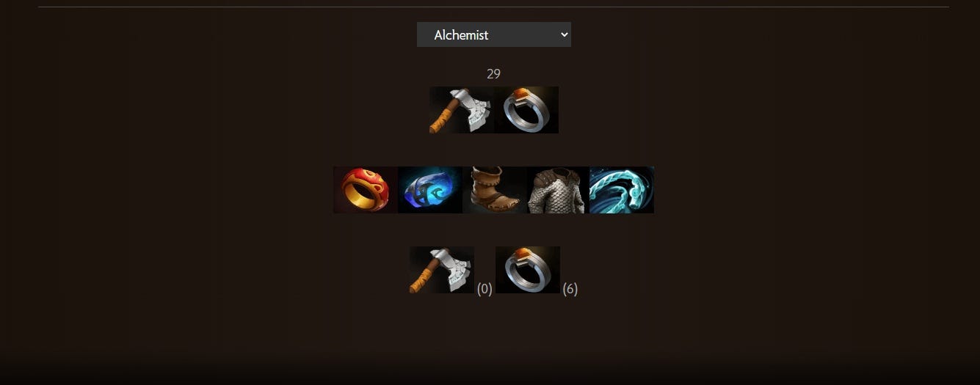
Task: Click the (0) count beside the axe
Action: 484,289
